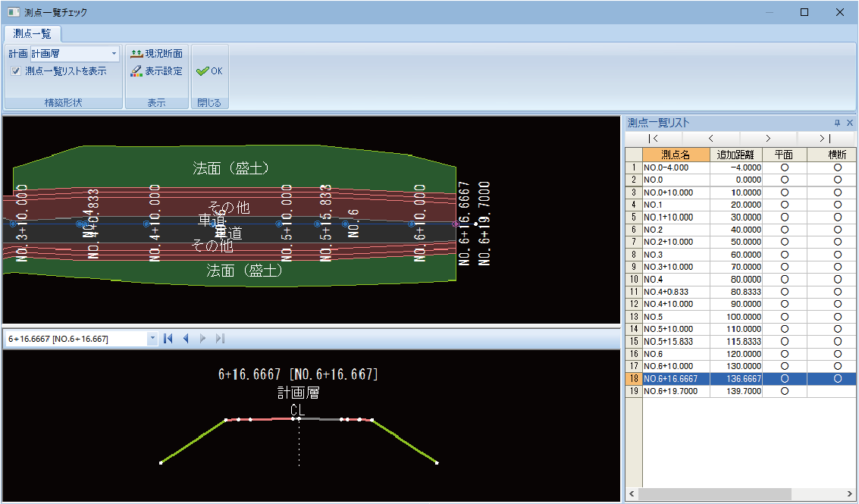Click the 横断 column header
The width and height of the screenshot is (859, 504).
832,155
